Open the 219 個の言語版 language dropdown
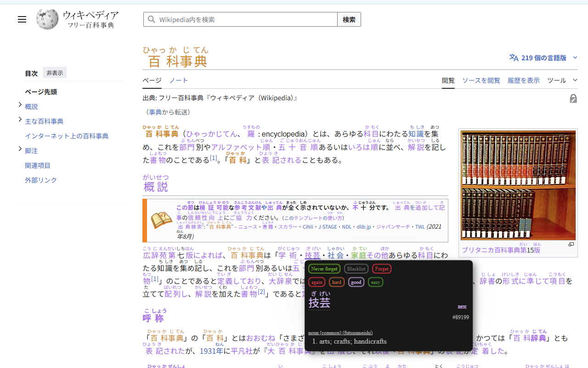 click(x=543, y=58)
